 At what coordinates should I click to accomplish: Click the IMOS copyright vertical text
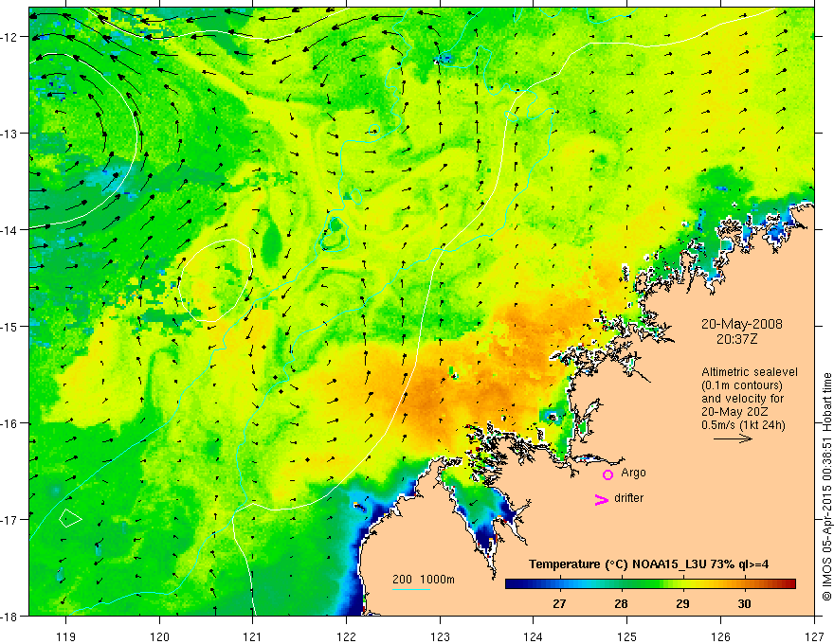(x=826, y=486)
